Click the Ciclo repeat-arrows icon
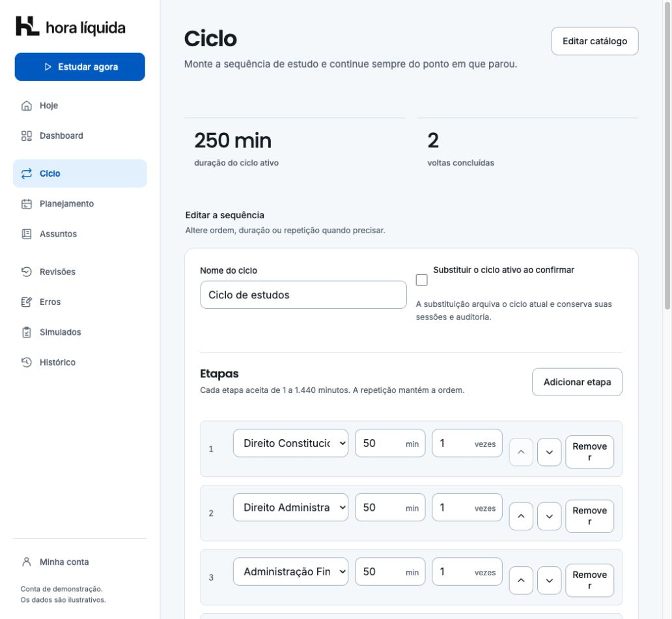672x619 pixels. coord(27,173)
